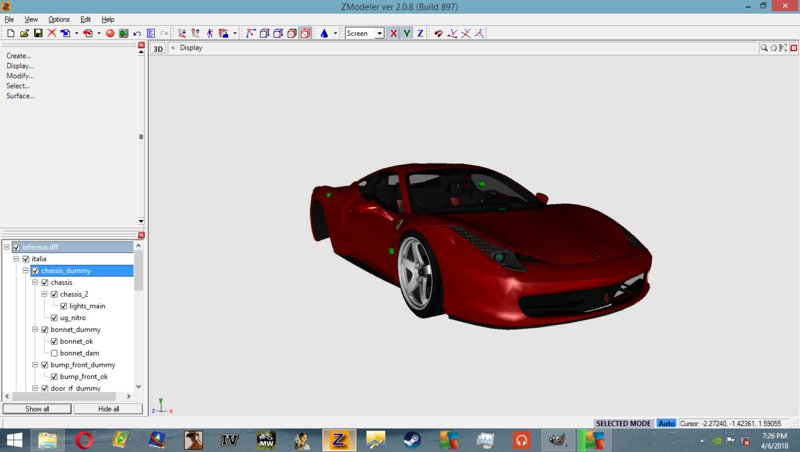
Task: Click the Redo arrow icon
Action: tap(164, 33)
